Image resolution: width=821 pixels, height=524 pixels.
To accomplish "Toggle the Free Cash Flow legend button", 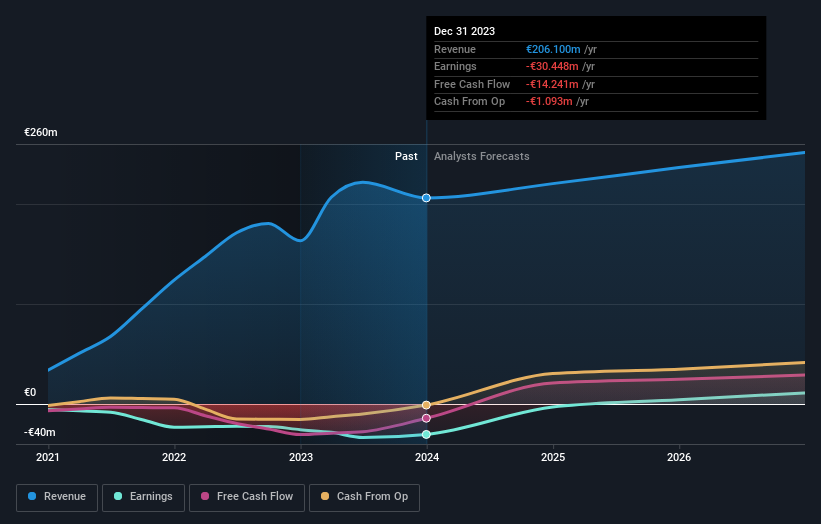I will coord(247,497).
